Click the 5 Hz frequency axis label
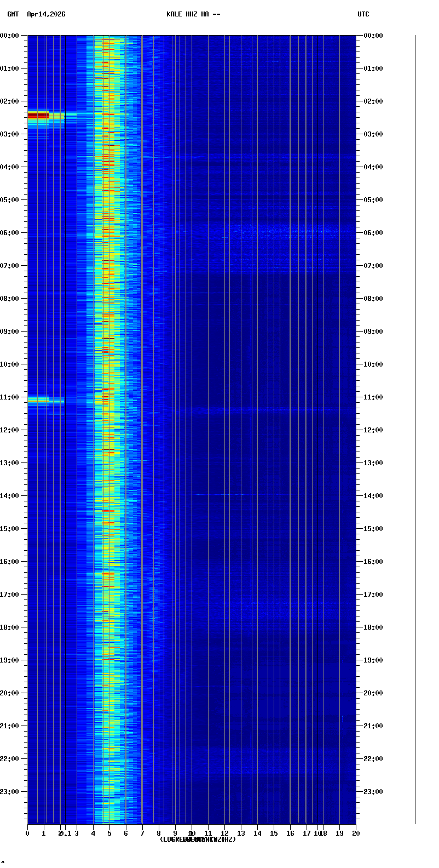 pyautogui.click(x=109, y=833)
